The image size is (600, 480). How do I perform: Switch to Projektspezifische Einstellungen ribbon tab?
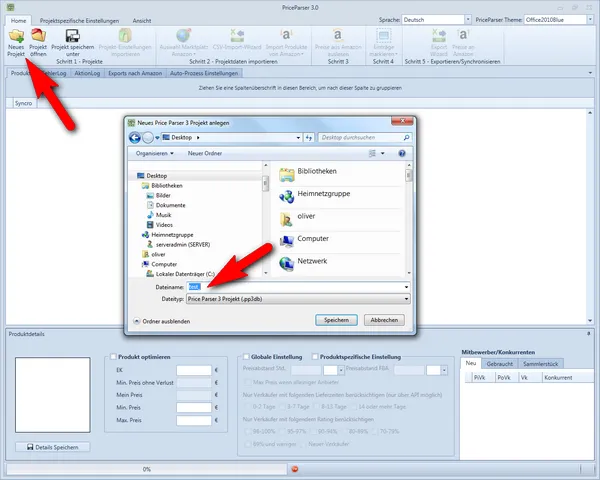(x=79, y=21)
